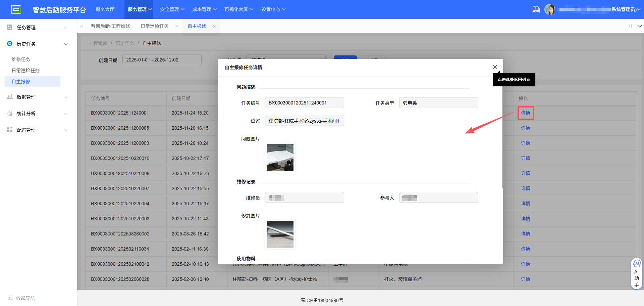
Task: Click the 配置管理 list icon in sidebar
Action: (9, 130)
